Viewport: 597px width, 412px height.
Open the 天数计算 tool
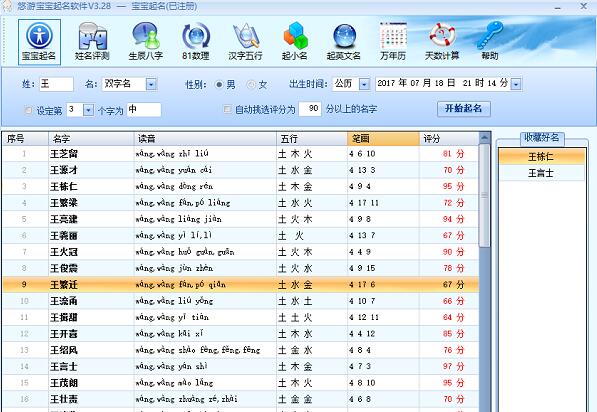pos(442,42)
